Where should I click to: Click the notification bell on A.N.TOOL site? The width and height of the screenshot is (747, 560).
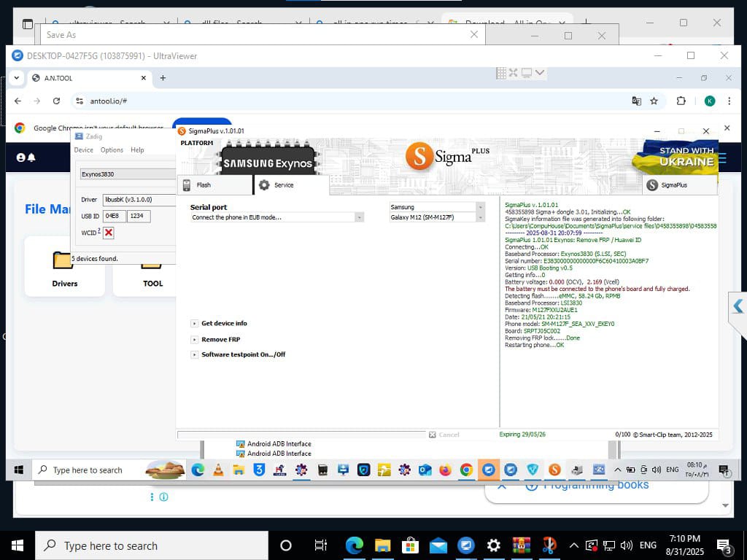[31, 157]
